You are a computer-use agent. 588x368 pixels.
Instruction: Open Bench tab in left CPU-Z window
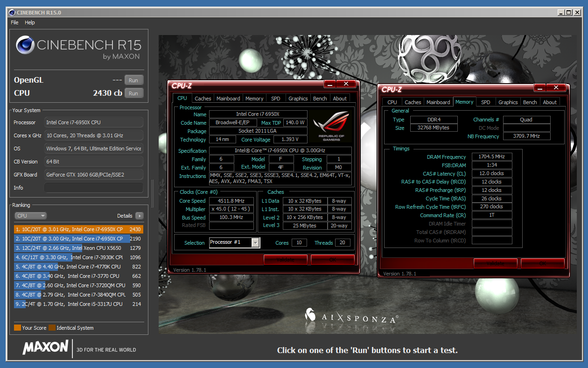point(320,99)
